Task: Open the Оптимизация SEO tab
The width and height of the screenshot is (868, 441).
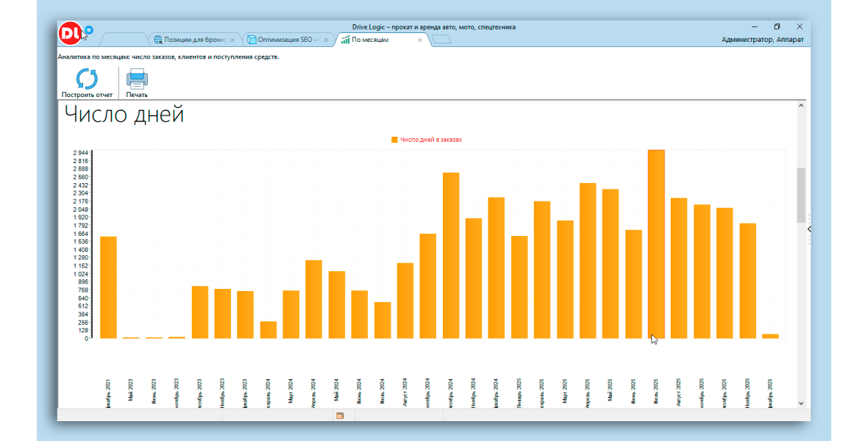Action: (x=287, y=40)
